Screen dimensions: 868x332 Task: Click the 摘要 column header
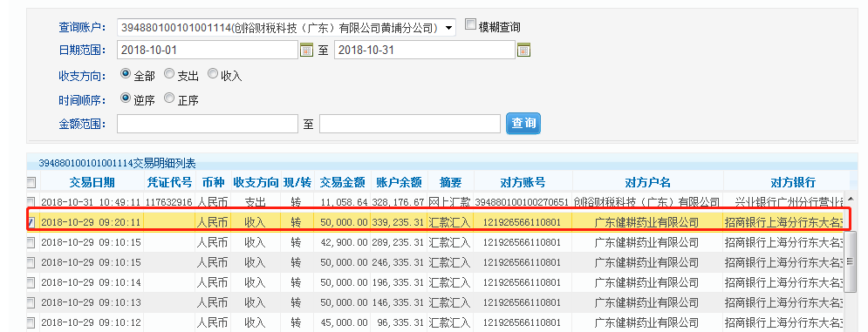click(x=450, y=182)
